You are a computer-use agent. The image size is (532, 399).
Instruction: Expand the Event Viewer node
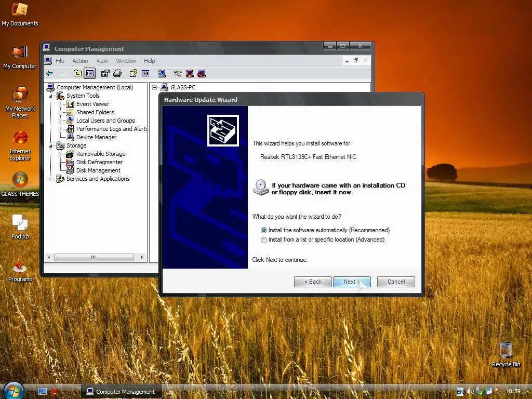pyautogui.click(x=60, y=104)
